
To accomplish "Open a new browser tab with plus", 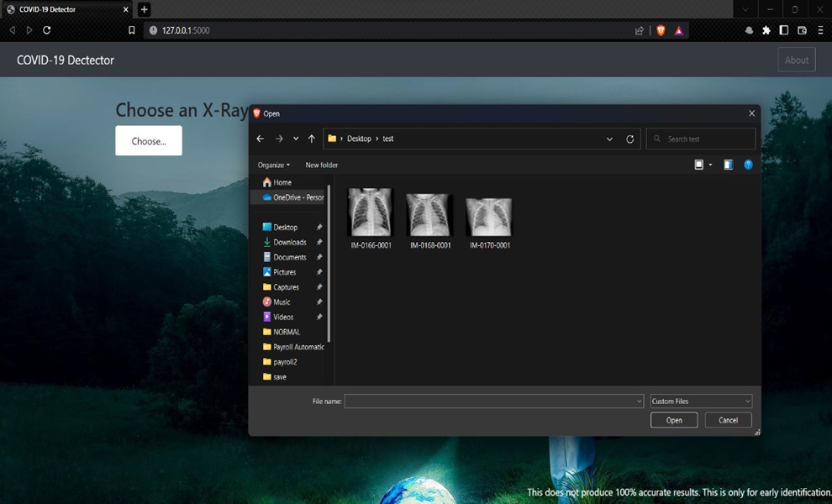I will pos(144,9).
